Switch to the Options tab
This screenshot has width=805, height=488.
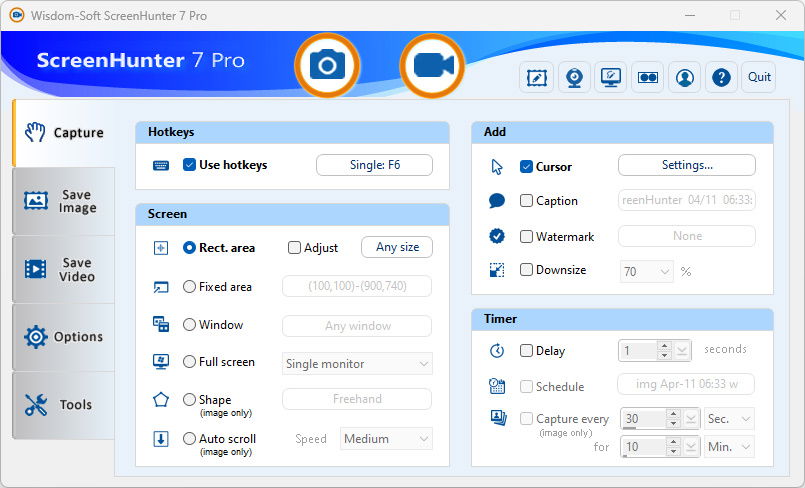pyautogui.click(x=64, y=337)
